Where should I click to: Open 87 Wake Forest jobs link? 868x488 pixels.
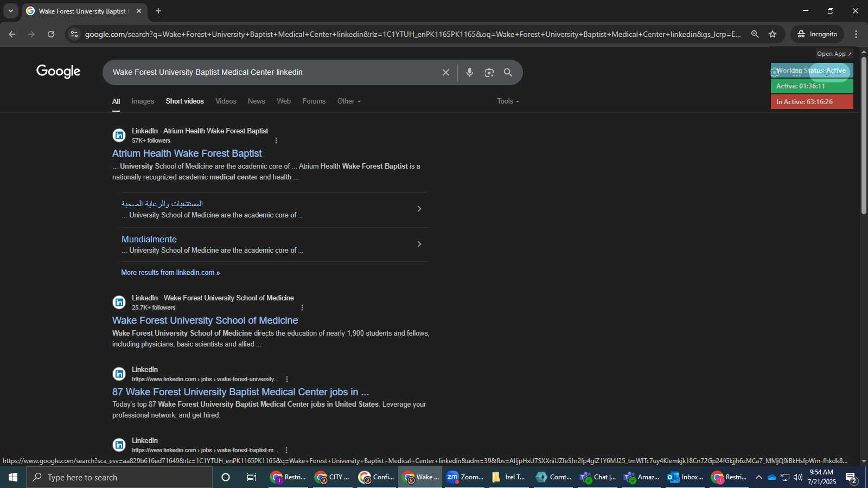pyautogui.click(x=240, y=392)
